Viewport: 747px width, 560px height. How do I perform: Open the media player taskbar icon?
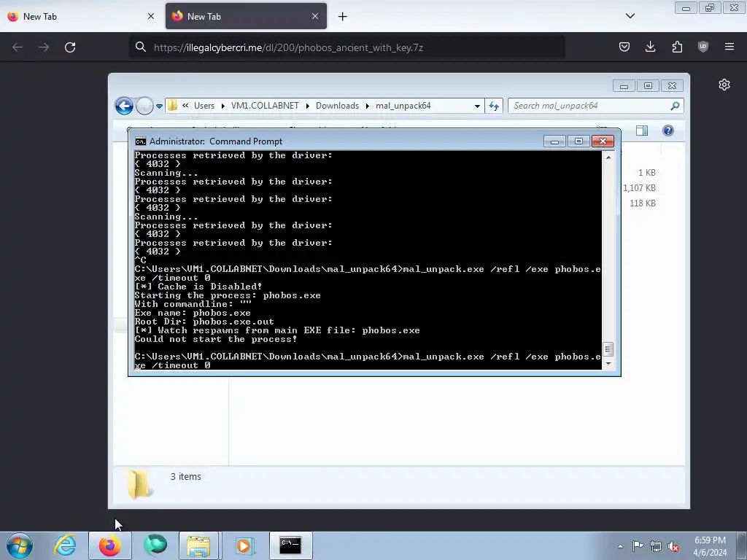coord(245,545)
